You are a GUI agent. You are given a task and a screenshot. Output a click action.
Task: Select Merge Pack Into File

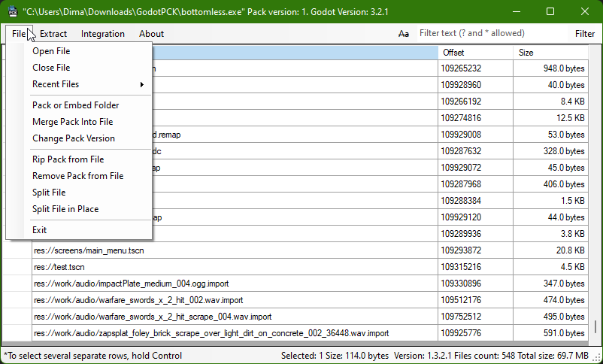[x=73, y=122]
